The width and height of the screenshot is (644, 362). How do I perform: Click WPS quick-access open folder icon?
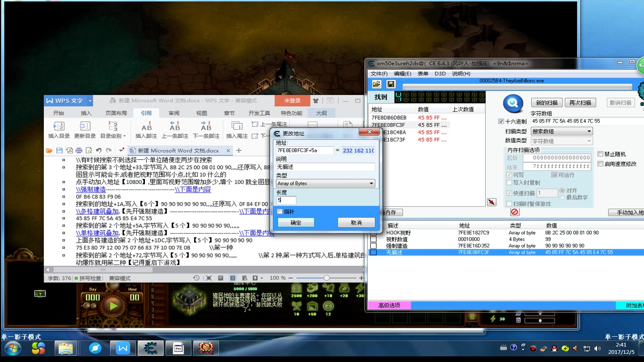[49, 150]
